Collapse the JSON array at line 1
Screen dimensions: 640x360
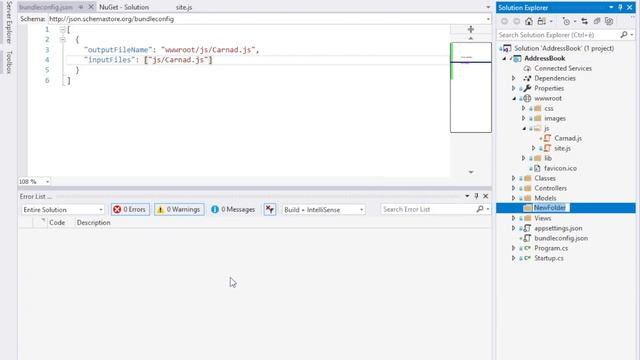[x=62, y=29]
